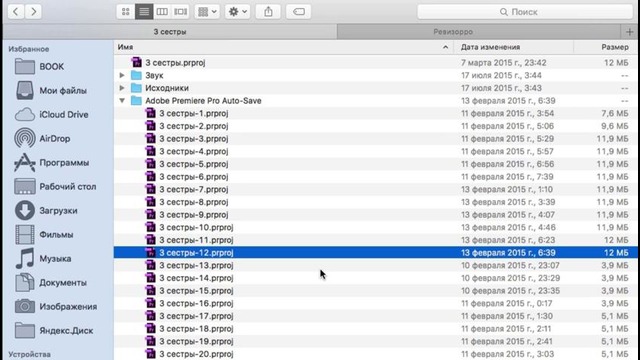Viewport: 640px width, 360px height.
Task: Go back with the left arrow button
Action: (x=16, y=11)
